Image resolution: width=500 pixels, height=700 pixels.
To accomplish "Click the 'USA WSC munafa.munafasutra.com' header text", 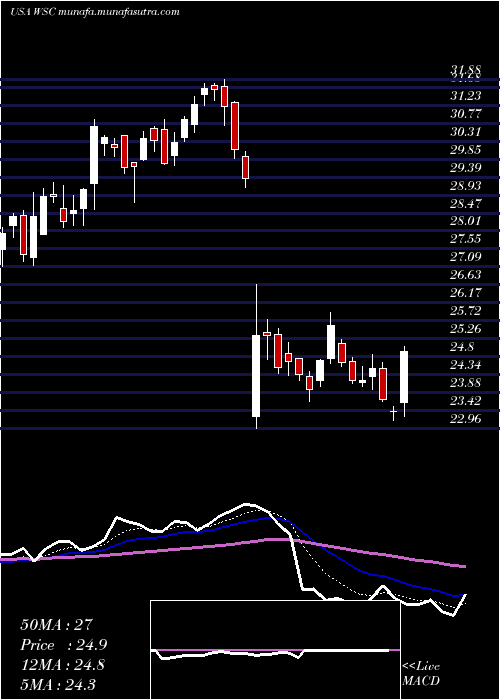I will point(95,12).
